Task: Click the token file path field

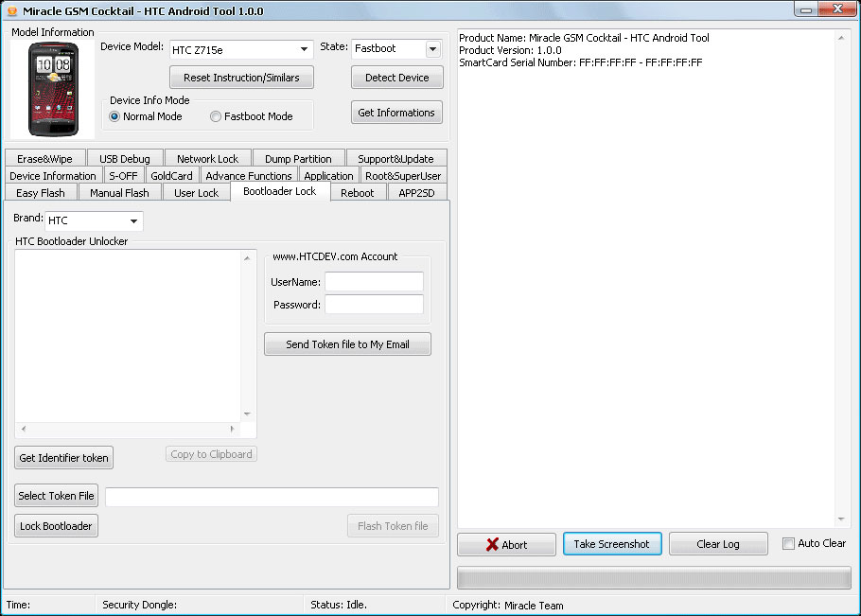Action: [x=272, y=497]
